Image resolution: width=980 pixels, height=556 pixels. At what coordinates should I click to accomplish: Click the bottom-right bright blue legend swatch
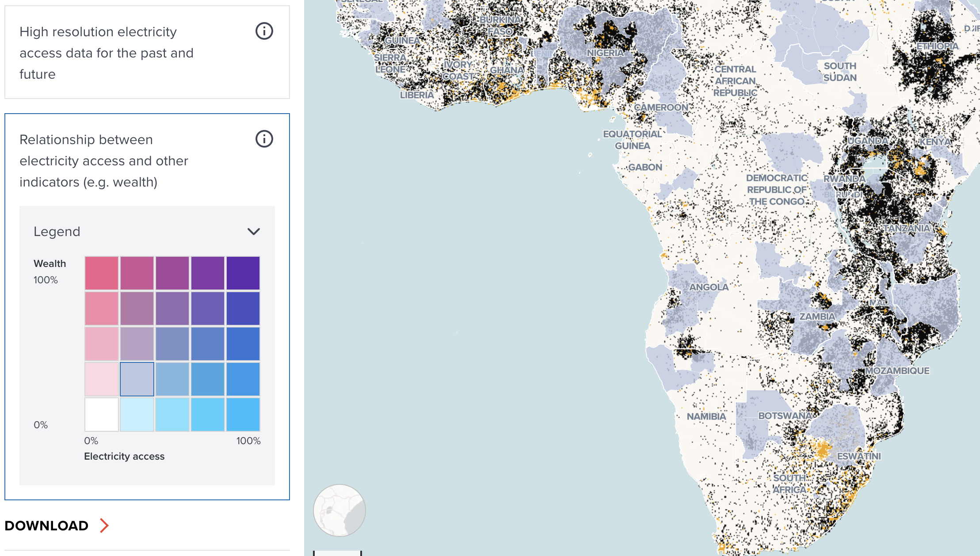(243, 415)
